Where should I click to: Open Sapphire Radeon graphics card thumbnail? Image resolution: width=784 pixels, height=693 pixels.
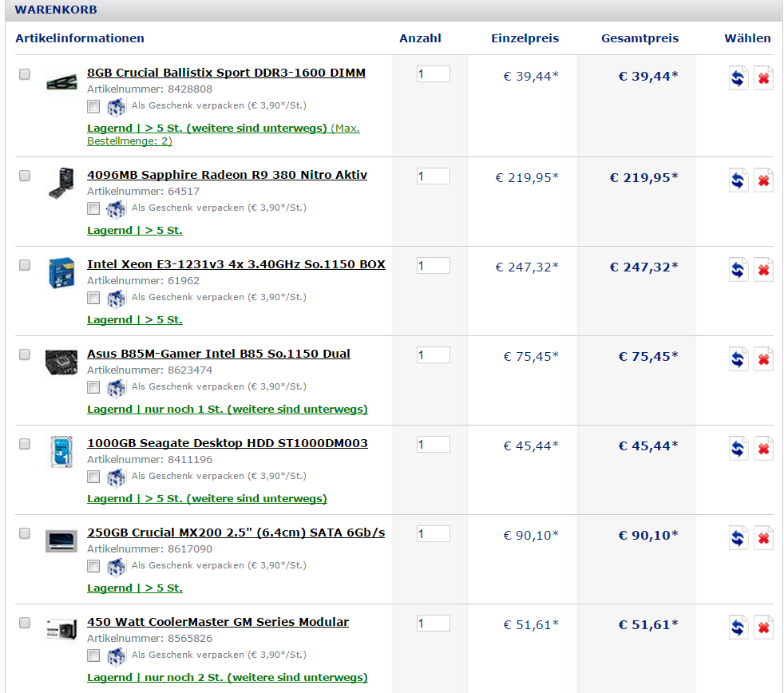[x=61, y=183]
